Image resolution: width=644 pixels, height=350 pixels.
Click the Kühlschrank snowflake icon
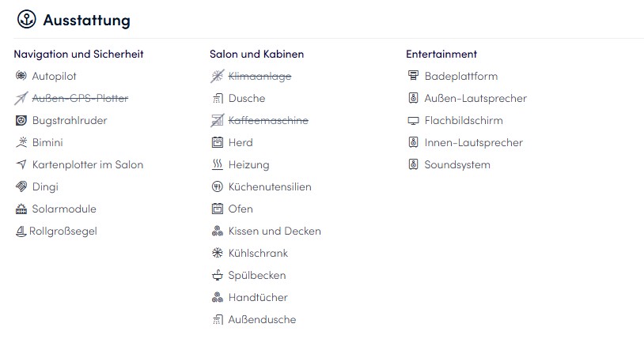point(218,254)
